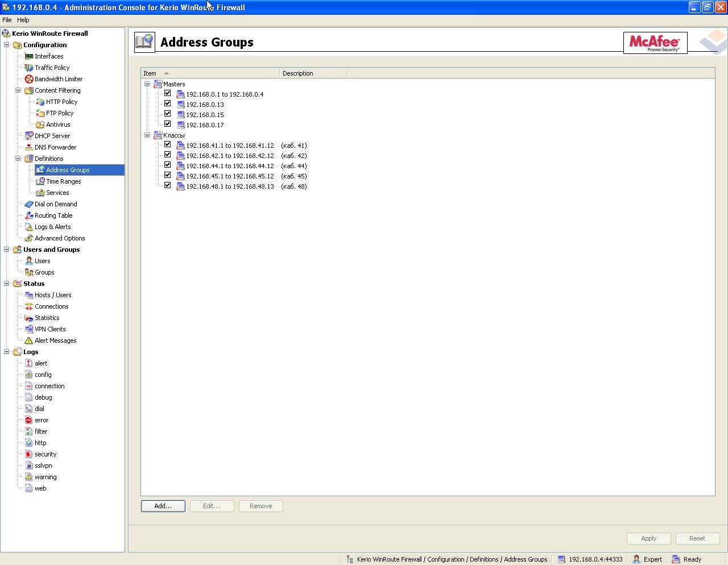Open the debug log
This screenshot has width=728, height=565.
click(43, 397)
